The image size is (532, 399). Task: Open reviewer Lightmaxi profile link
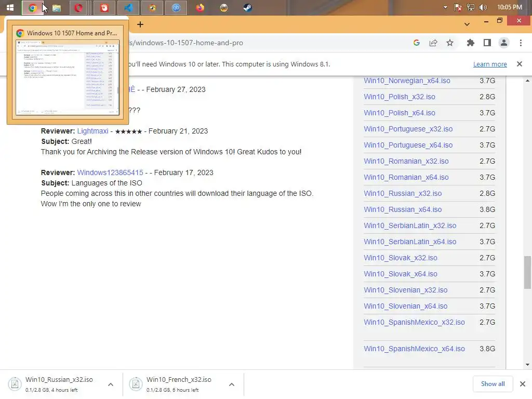point(92,131)
